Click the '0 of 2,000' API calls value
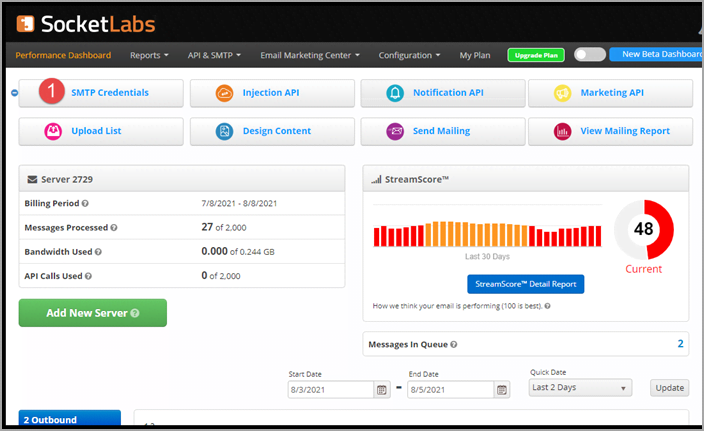Screen dimensions: 704x431 tap(220, 276)
